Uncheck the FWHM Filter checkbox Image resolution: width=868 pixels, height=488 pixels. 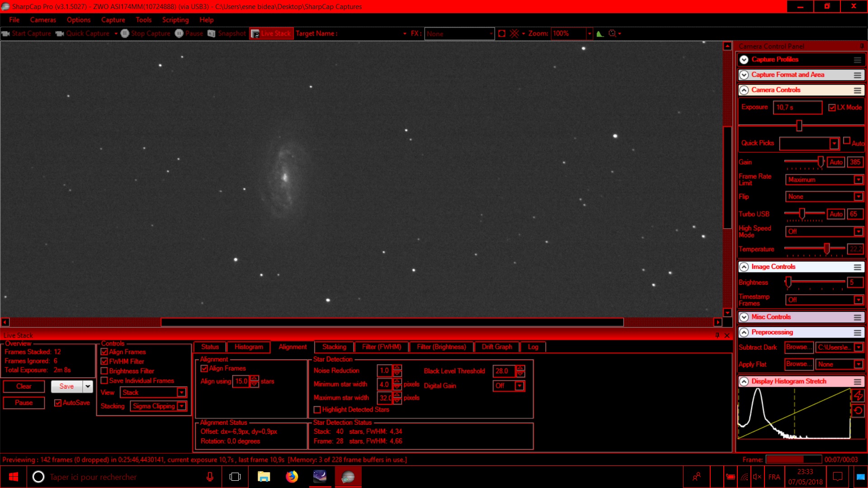pyautogui.click(x=104, y=361)
